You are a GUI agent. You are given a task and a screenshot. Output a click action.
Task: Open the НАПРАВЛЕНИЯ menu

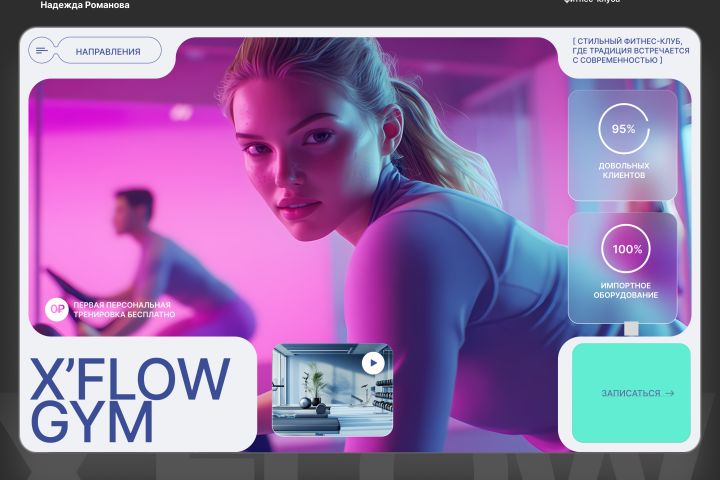pyautogui.click(x=108, y=51)
